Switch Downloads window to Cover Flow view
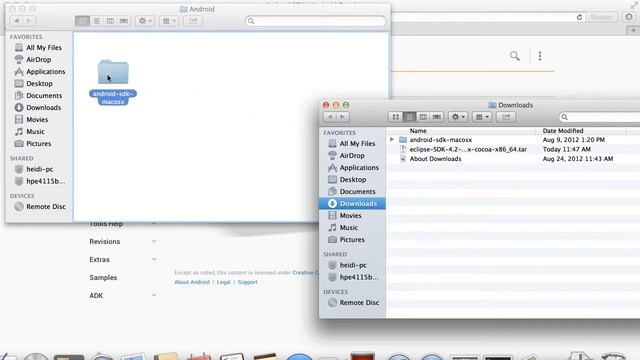Screen dimensions: 640x360 (x=437, y=117)
